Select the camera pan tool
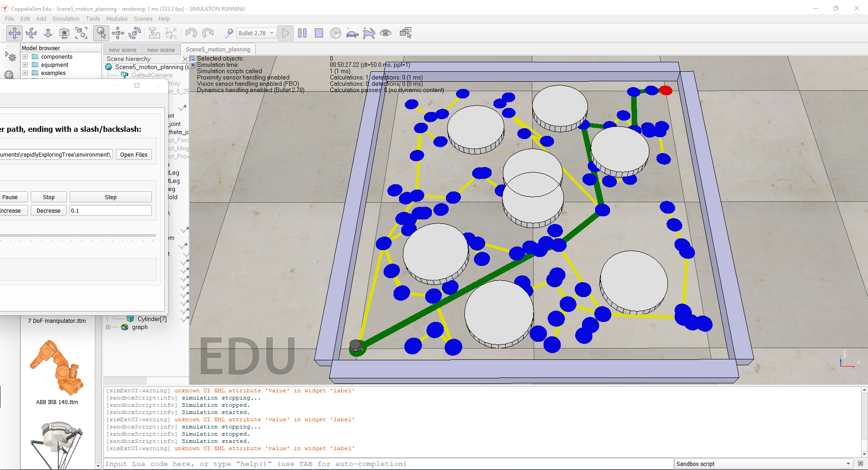This screenshot has width=868, height=470. point(14,33)
